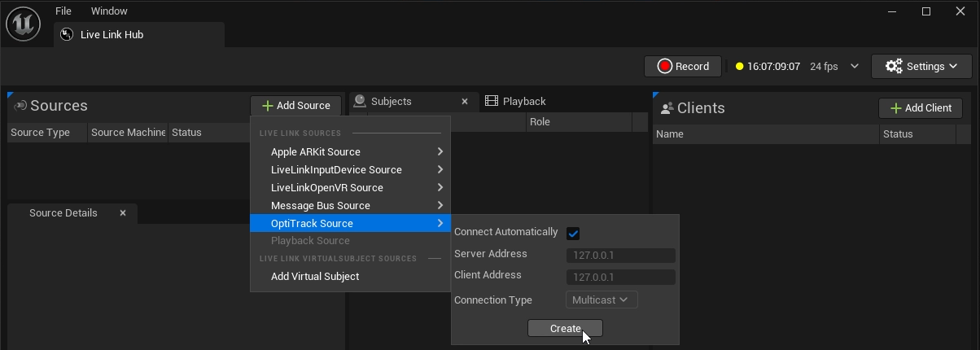Close the Subjects tab
The image size is (980, 350).
pyautogui.click(x=465, y=102)
